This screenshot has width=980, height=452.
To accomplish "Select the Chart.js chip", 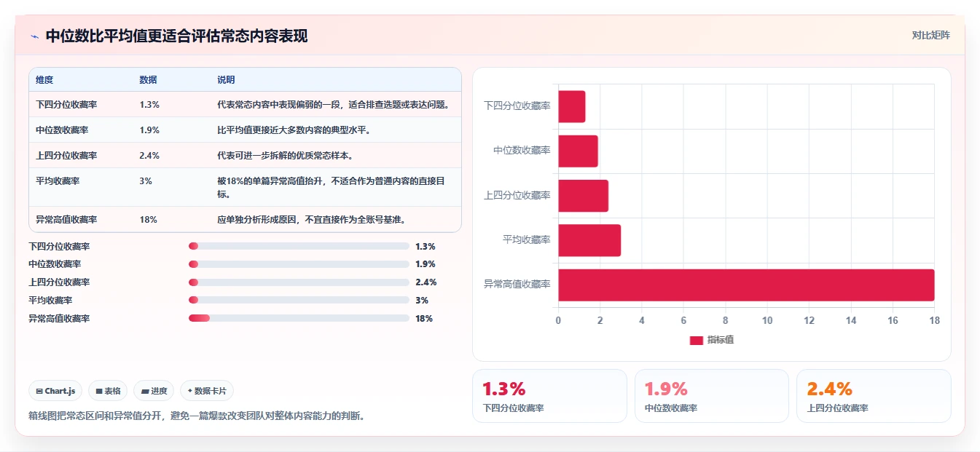I will (x=55, y=391).
